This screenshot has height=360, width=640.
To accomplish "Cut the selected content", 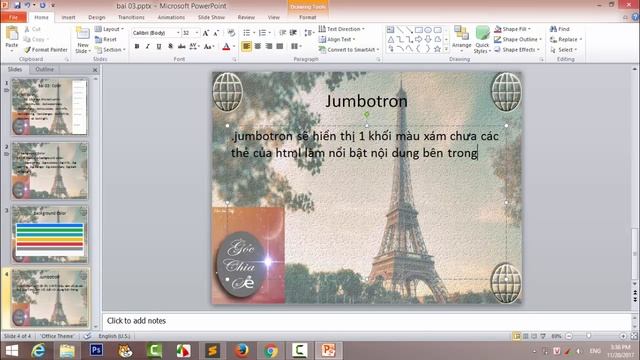I will click(x=32, y=29).
